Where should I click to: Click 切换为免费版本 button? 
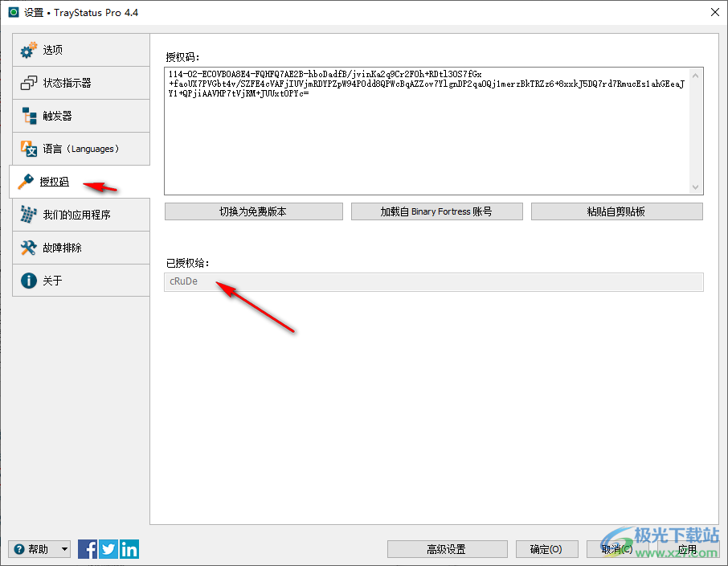click(x=253, y=211)
